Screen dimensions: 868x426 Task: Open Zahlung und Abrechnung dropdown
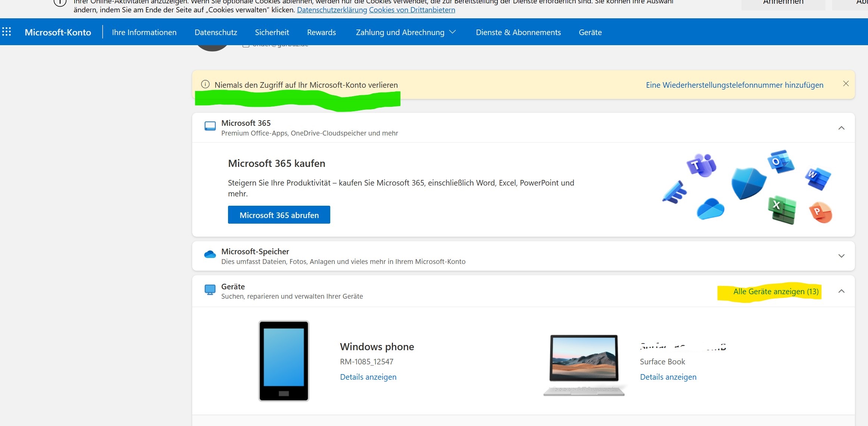[406, 32]
